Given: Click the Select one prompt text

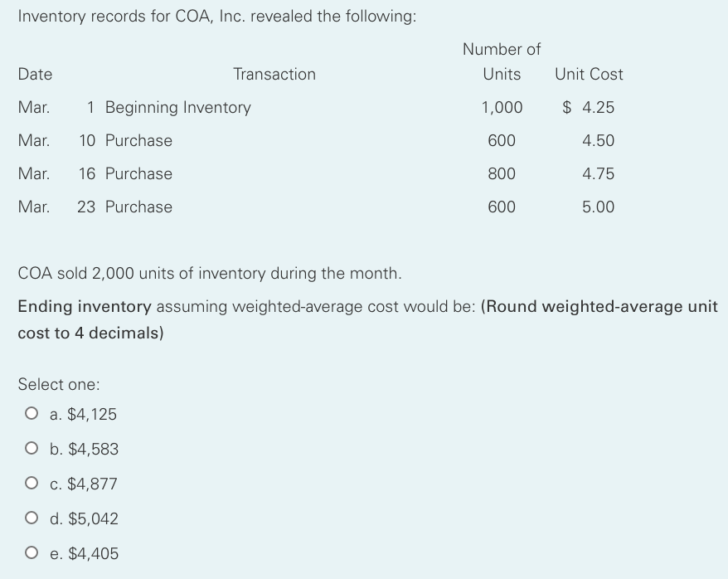Looking at the screenshot, I should (x=59, y=384).
